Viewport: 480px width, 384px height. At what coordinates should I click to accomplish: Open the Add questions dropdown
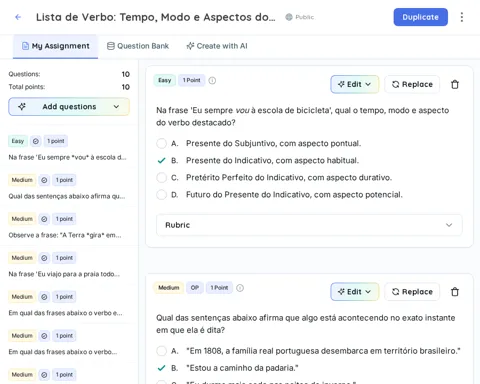click(x=69, y=107)
